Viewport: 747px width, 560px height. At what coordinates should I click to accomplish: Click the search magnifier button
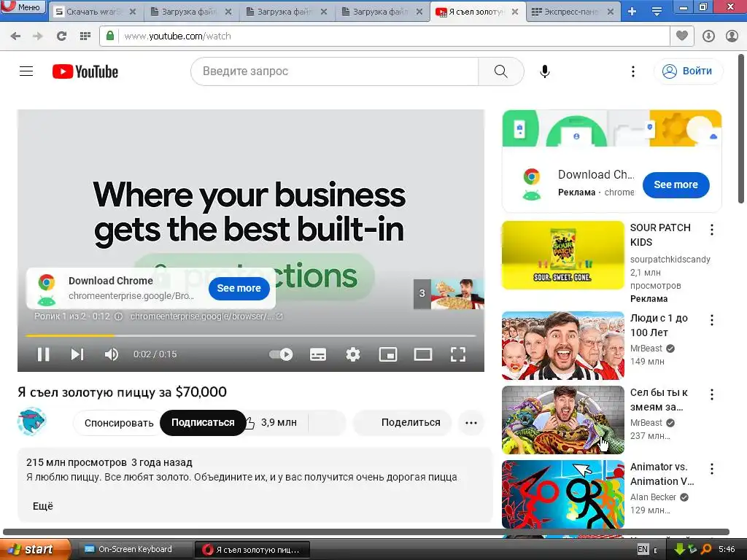[x=500, y=71]
